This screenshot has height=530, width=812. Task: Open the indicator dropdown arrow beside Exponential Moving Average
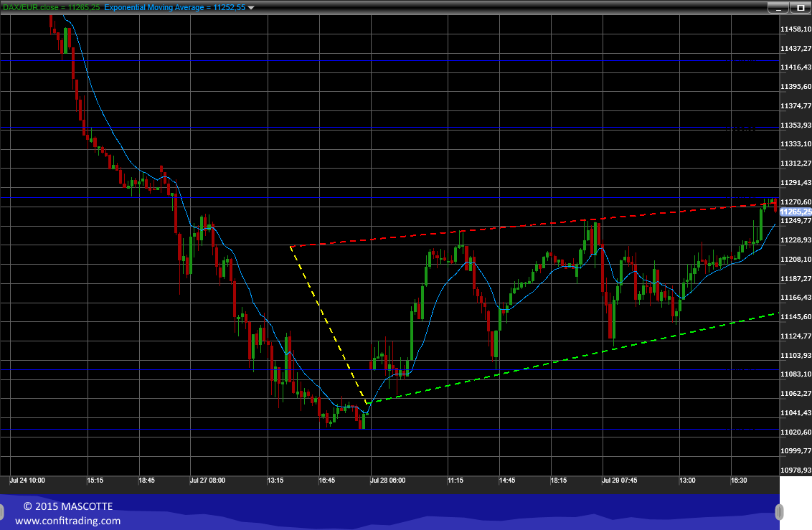[251, 8]
